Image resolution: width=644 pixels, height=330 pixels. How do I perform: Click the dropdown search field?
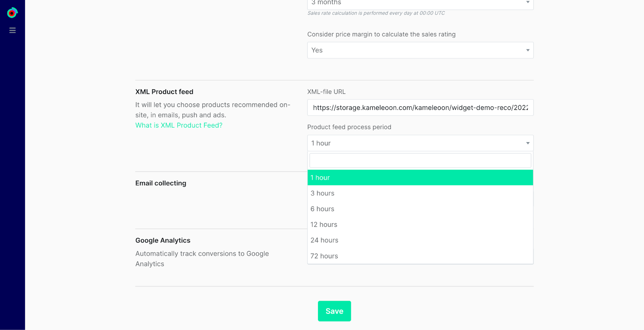pyautogui.click(x=420, y=161)
